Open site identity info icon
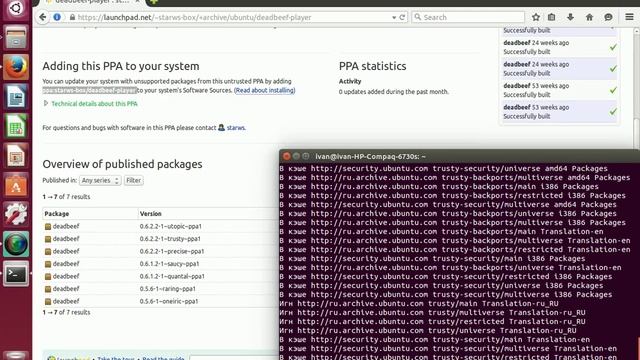 (x=57, y=17)
